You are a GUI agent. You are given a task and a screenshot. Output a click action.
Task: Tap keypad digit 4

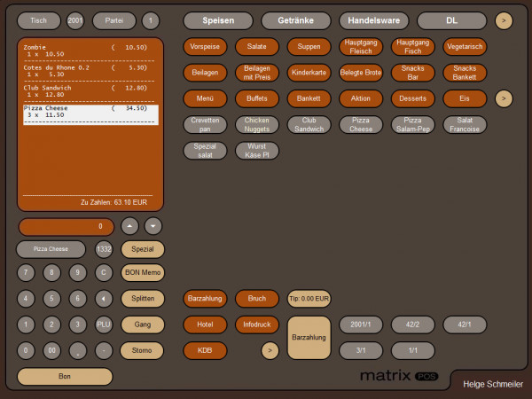26,299
